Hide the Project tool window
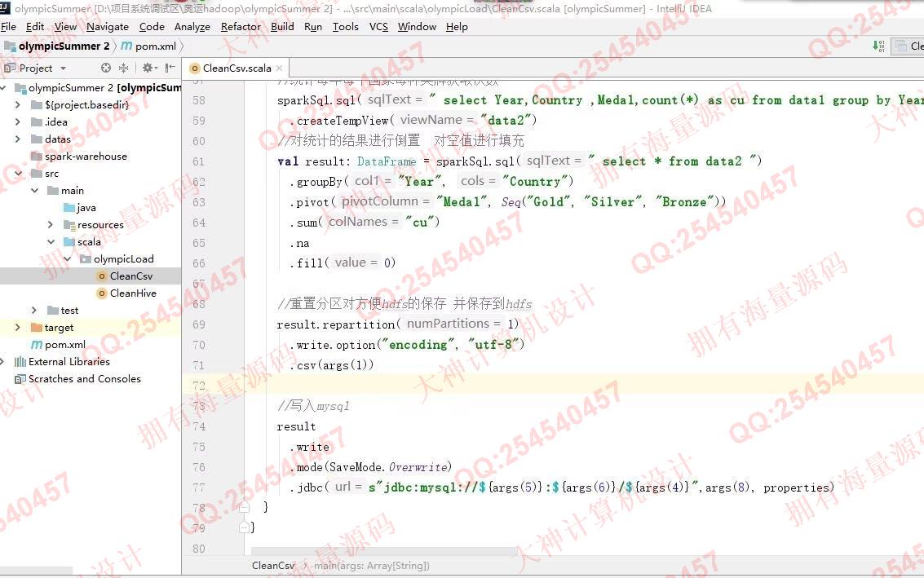This screenshot has height=578, width=924. tap(170, 68)
